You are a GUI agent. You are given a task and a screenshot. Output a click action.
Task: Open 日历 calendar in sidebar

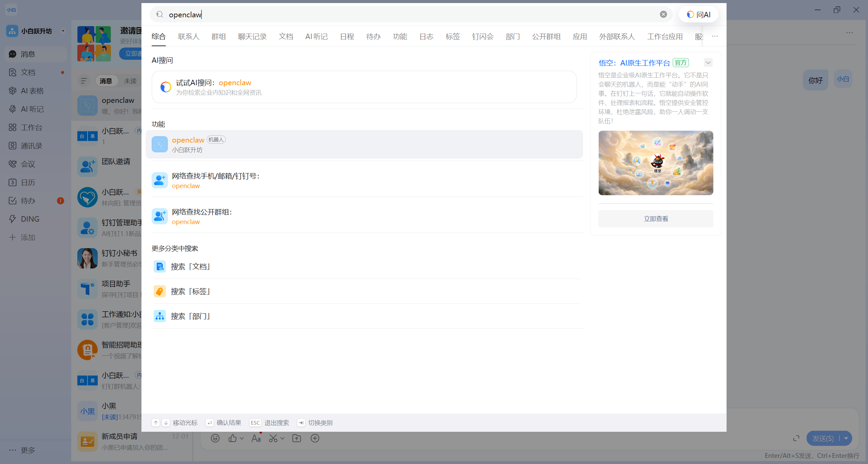pos(28,182)
